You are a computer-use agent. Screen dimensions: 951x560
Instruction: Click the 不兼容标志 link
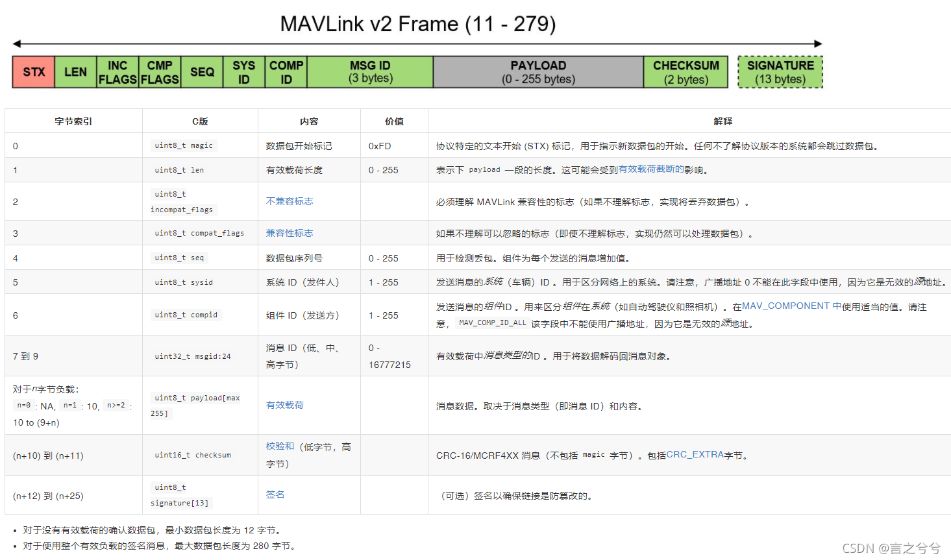pyautogui.click(x=289, y=201)
